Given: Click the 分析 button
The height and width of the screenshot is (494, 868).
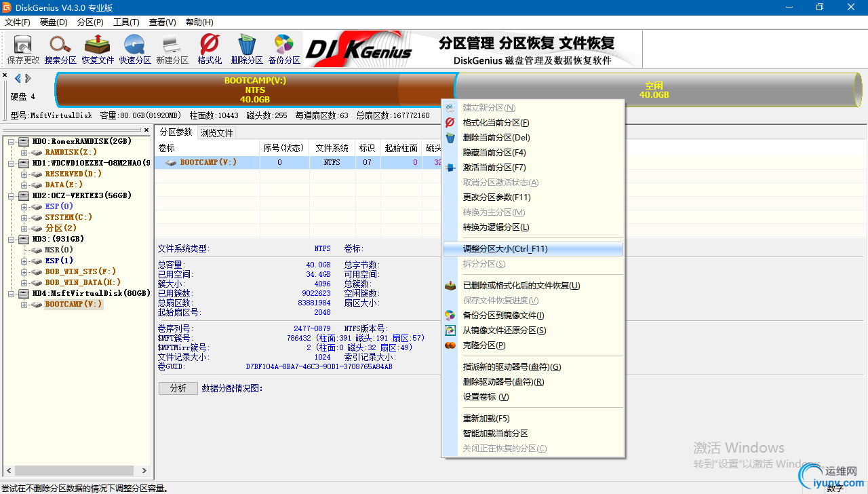Looking at the screenshot, I should click(x=178, y=388).
